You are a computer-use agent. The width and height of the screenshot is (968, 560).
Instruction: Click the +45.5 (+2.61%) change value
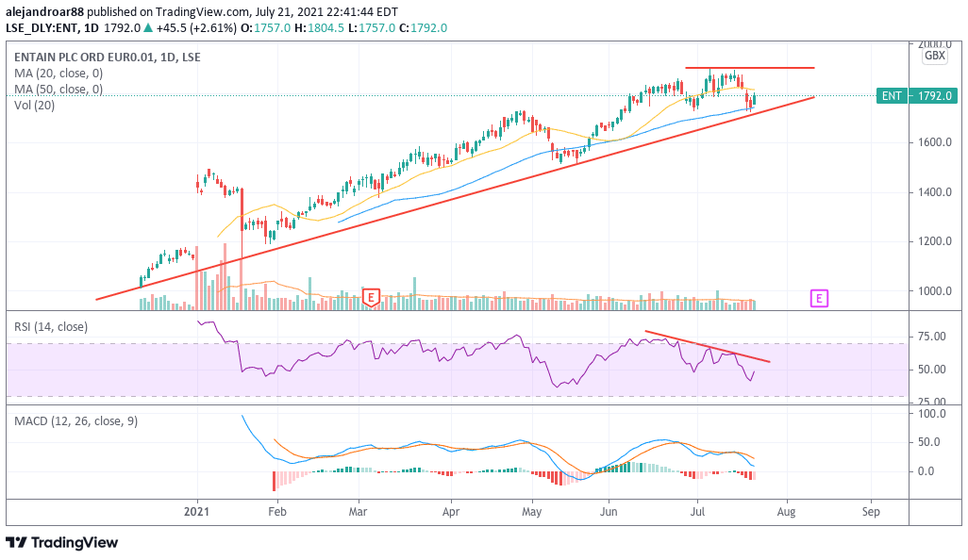coord(196,27)
